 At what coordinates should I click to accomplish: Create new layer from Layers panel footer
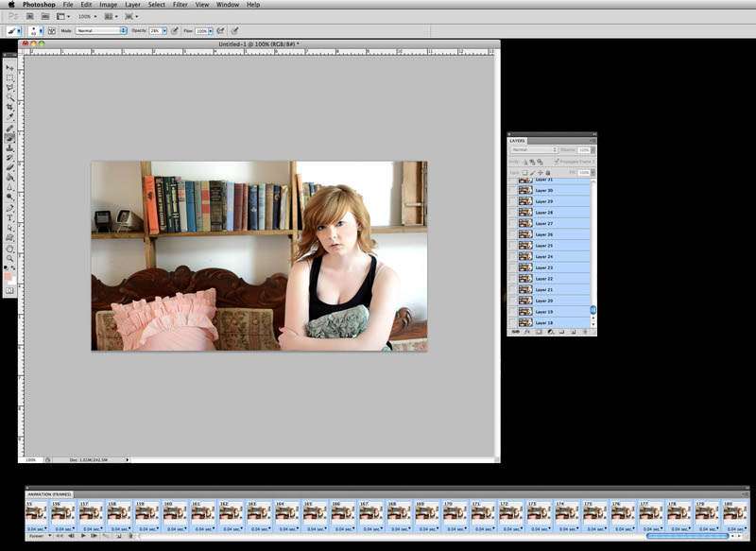(574, 332)
